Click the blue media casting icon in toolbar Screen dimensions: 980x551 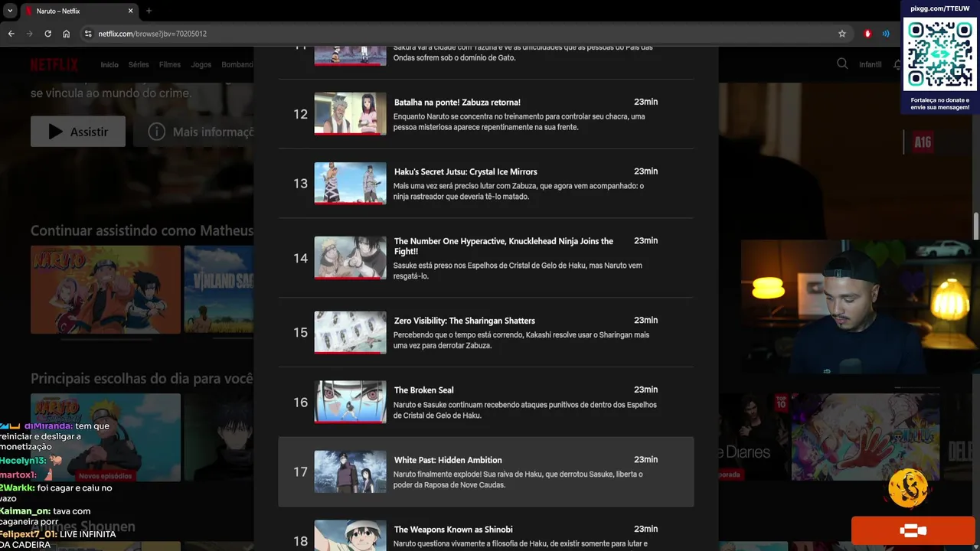[886, 34]
